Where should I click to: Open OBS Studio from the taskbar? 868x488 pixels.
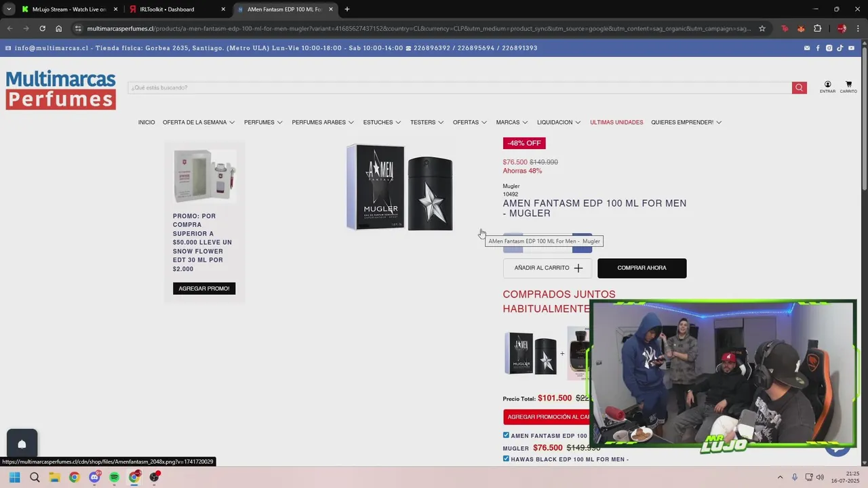click(155, 477)
